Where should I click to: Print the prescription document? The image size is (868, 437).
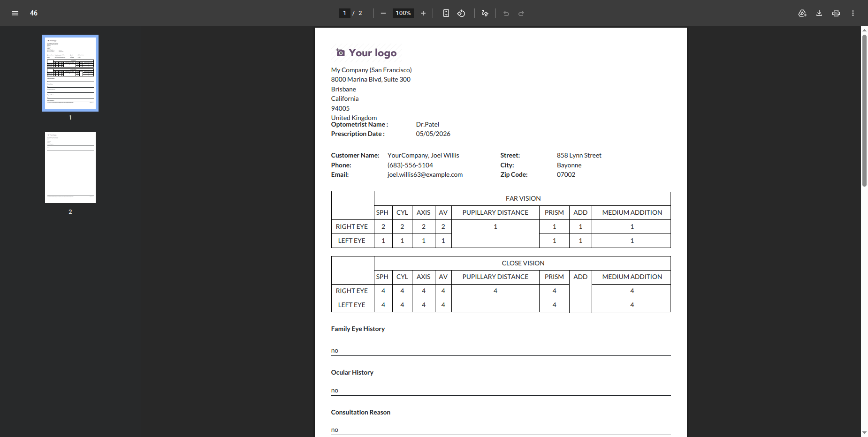point(836,13)
